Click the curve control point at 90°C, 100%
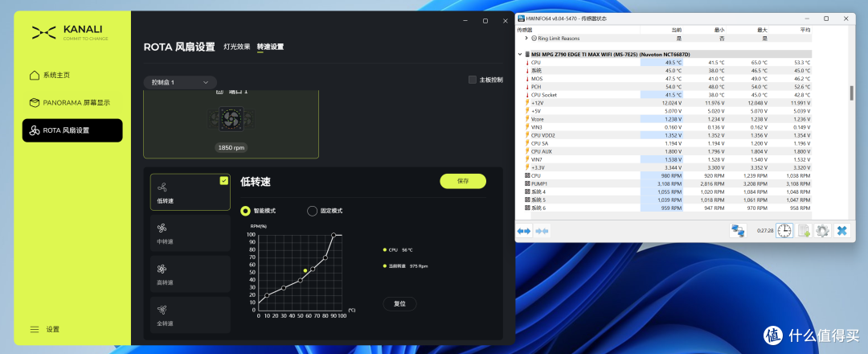Viewport: 868px width, 354px height. coord(334,235)
